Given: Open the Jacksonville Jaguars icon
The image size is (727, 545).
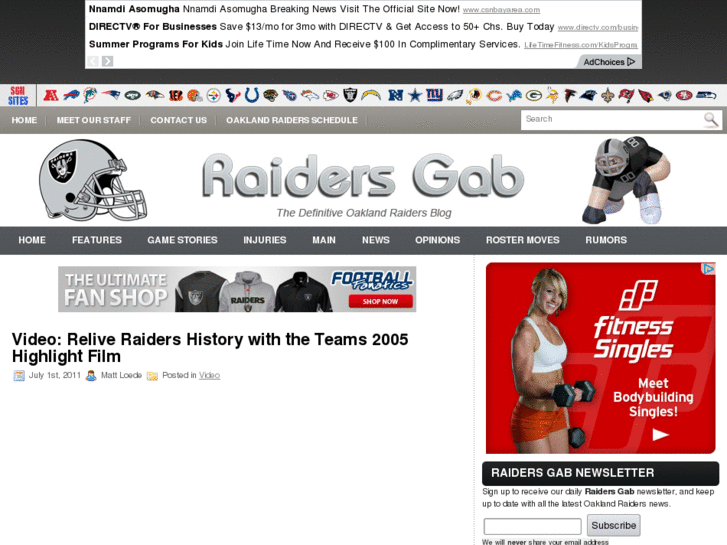Looking at the screenshot, I should (x=270, y=96).
